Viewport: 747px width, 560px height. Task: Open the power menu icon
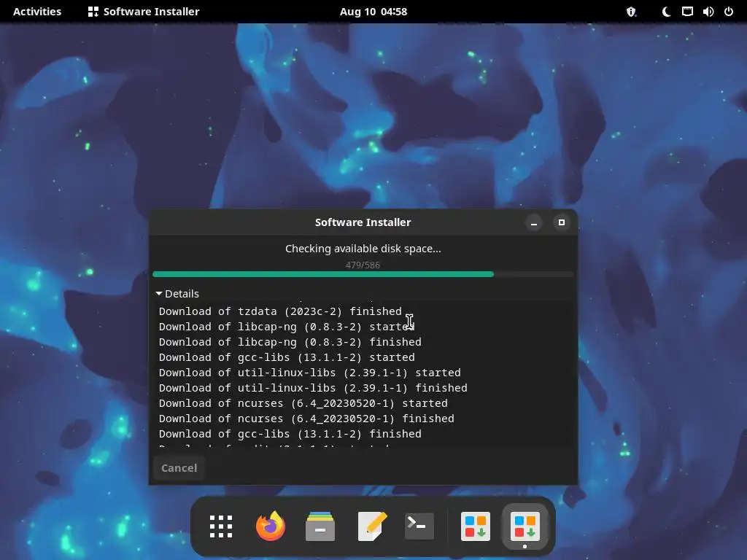[729, 12]
